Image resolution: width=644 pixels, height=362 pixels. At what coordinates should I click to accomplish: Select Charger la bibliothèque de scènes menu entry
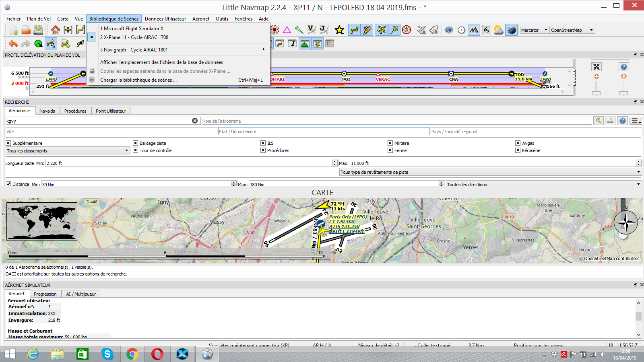click(138, 80)
